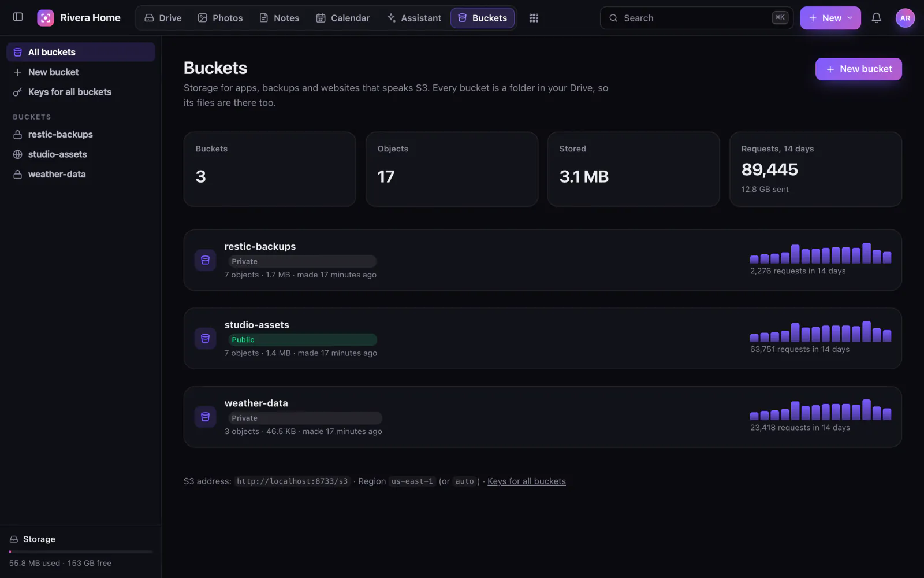The width and height of the screenshot is (924, 578).
Task: Open Keys for all buckets in sidebar
Action: (x=81, y=92)
